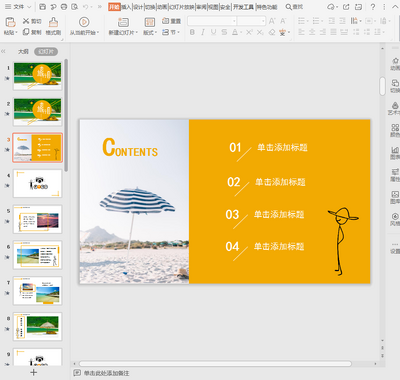The width and height of the screenshot is (400, 380).
Task: Click the Increase Font Size icon
Action: click(272, 21)
